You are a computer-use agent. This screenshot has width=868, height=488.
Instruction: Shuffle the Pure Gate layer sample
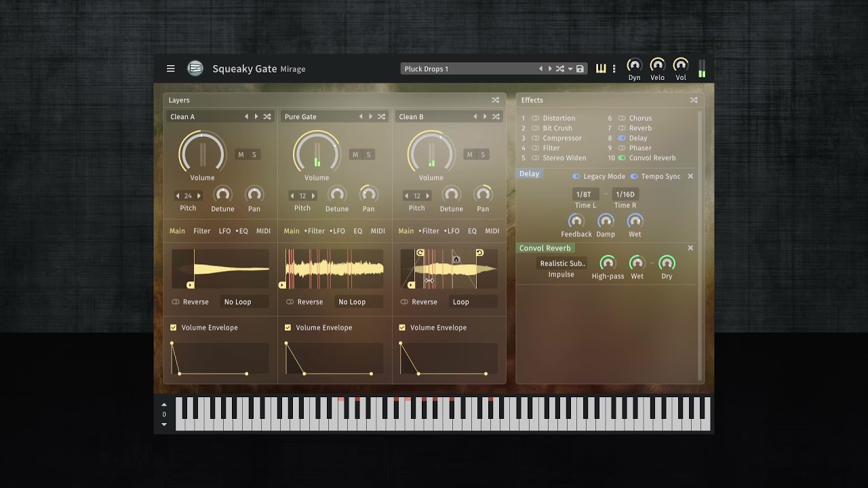pyautogui.click(x=382, y=117)
